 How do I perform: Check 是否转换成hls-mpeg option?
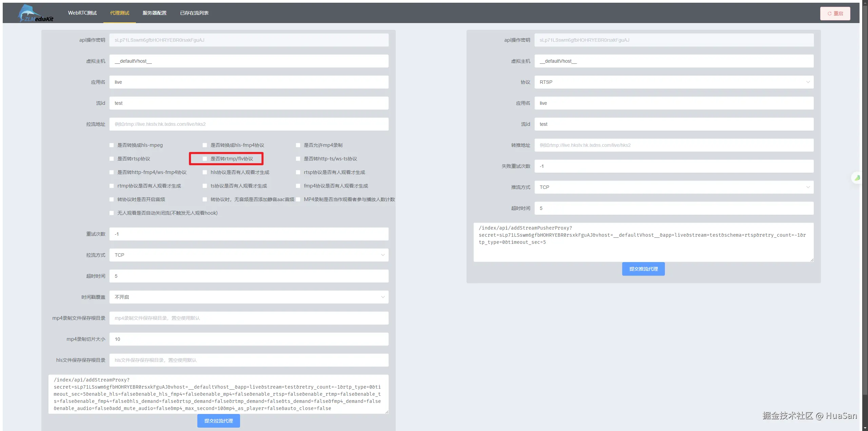click(x=112, y=145)
